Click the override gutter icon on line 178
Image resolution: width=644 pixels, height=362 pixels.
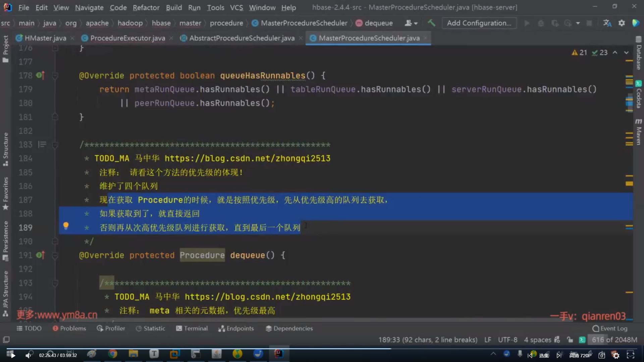tap(40, 75)
